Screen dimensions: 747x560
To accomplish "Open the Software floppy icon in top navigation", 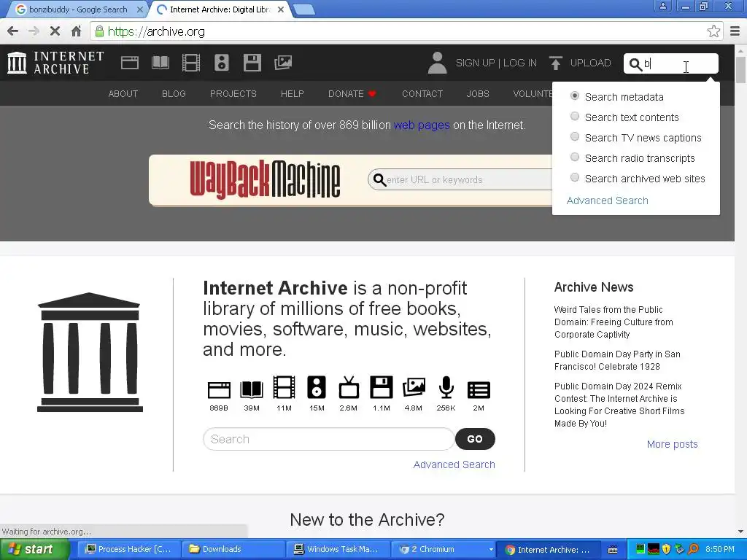I will [x=252, y=63].
